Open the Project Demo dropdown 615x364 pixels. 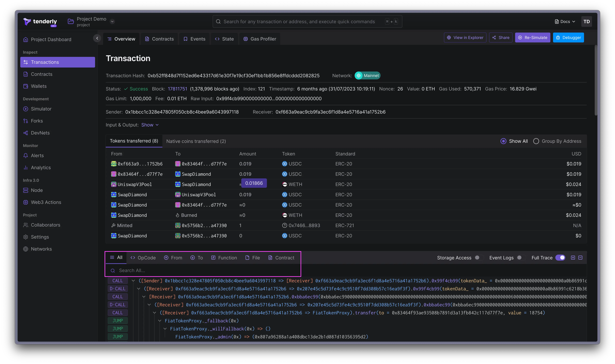pos(112,21)
